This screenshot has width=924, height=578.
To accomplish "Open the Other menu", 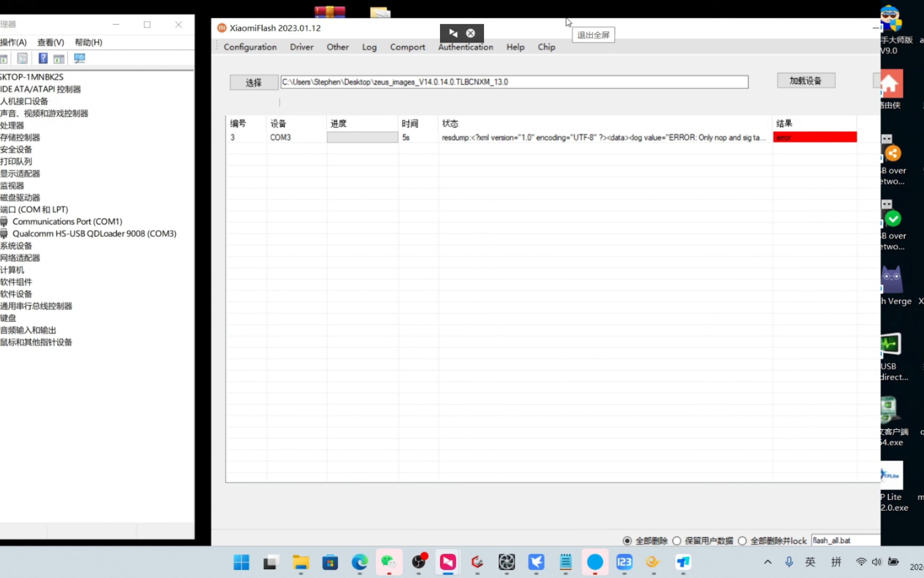I will [337, 47].
